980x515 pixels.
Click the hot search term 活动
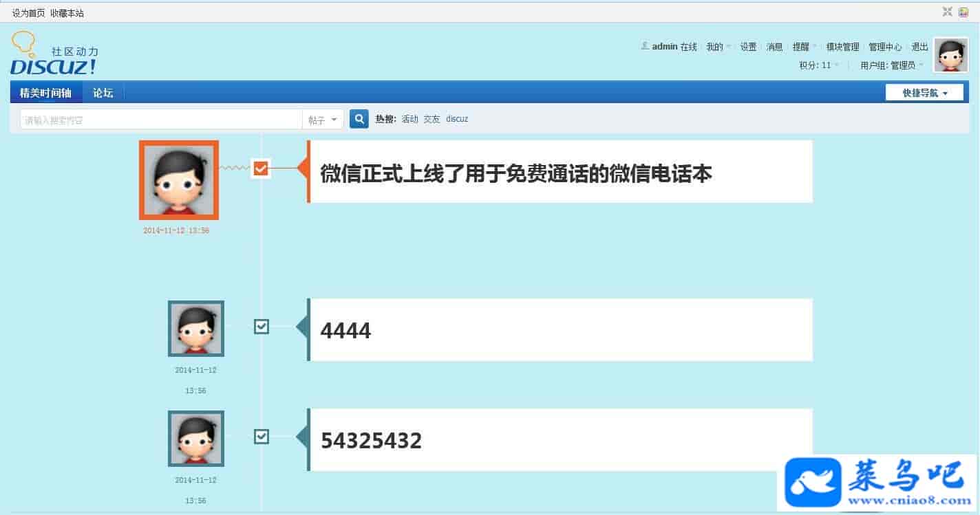(410, 119)
